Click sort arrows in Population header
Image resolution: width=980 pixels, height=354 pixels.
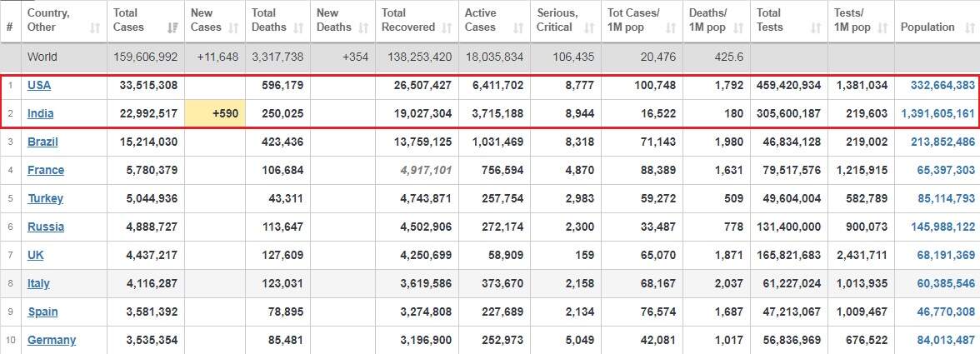pyautogui.click(x=968, y=27)
